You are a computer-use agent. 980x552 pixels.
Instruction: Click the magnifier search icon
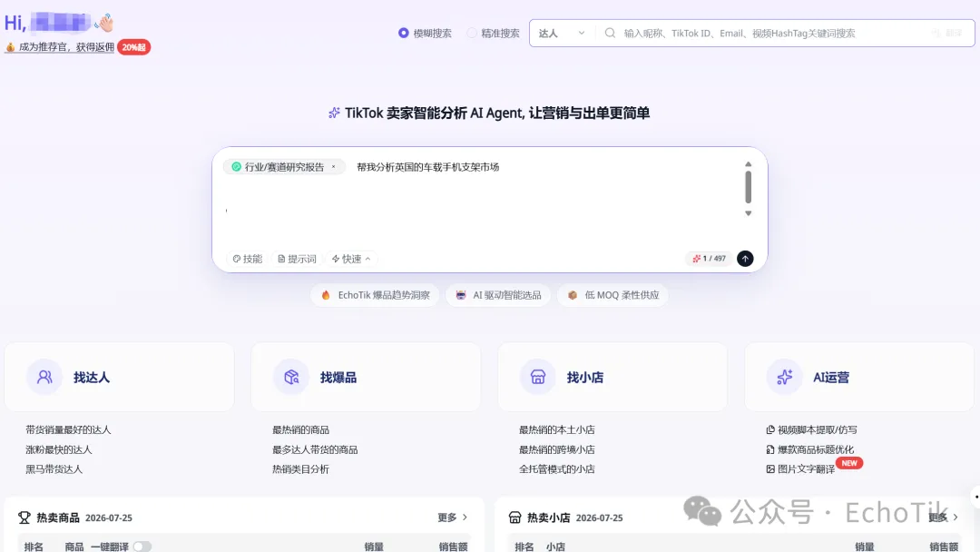610,33
